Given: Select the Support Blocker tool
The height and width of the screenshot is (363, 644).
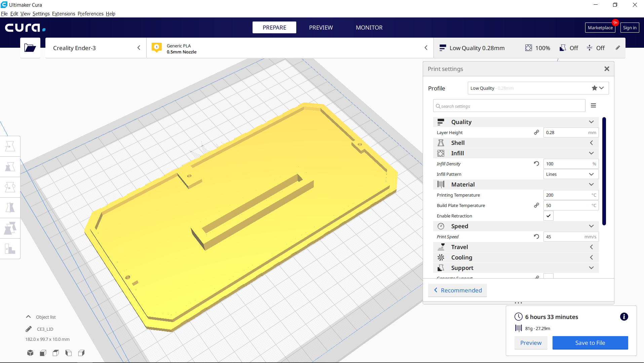Looking at the screenshot, I should click(x=10, y=249).
